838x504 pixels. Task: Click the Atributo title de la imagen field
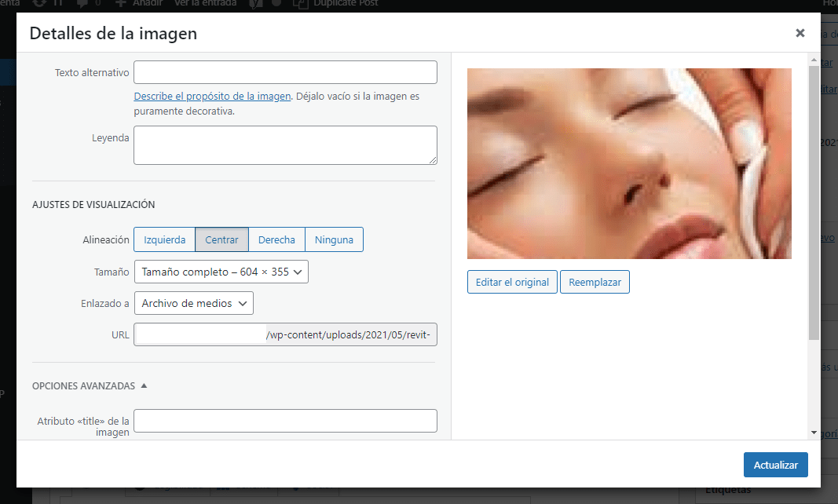point(285,421)
